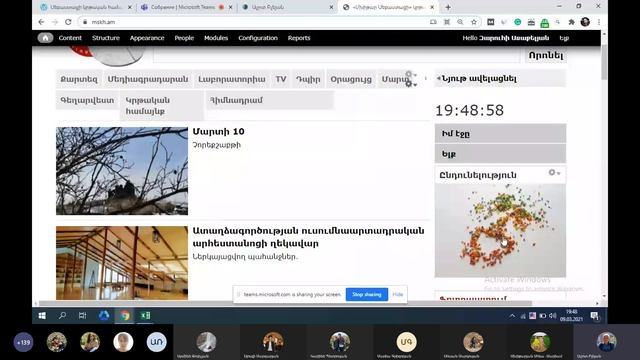
Task: Open the Excel taskbar icon
Action: point(145,316)
